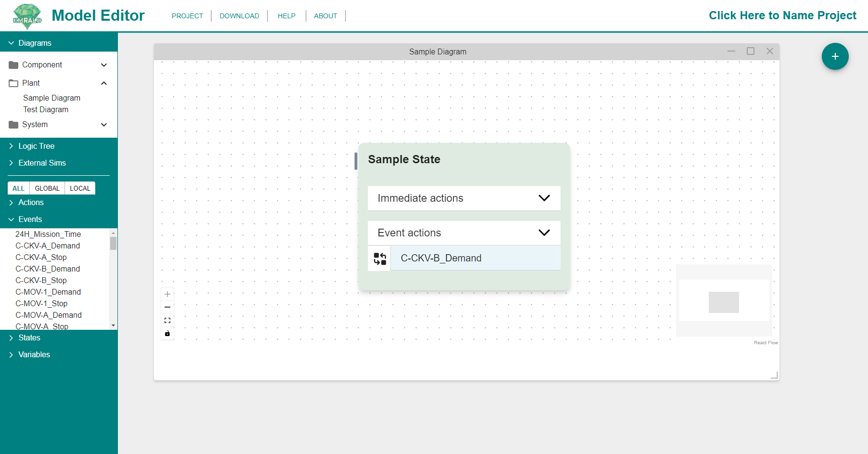Click the events list scroll-up arrow
This screenshot has height=454, width=868.
tap(114, 232)
